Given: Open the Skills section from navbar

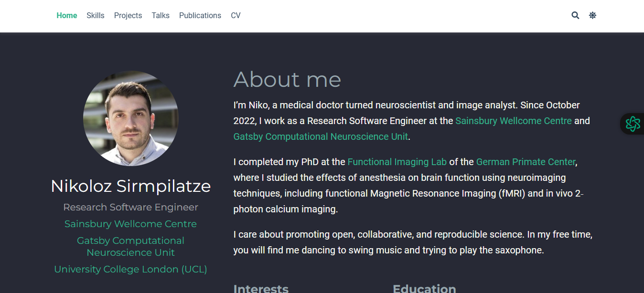Looking at the screenshot, I should tap(96, 15).
